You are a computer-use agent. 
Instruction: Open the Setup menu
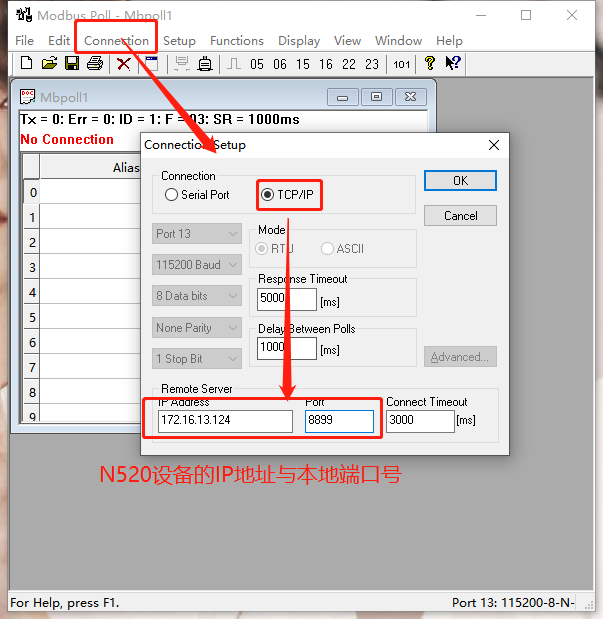pyautogui.click(x=179, y=41)
